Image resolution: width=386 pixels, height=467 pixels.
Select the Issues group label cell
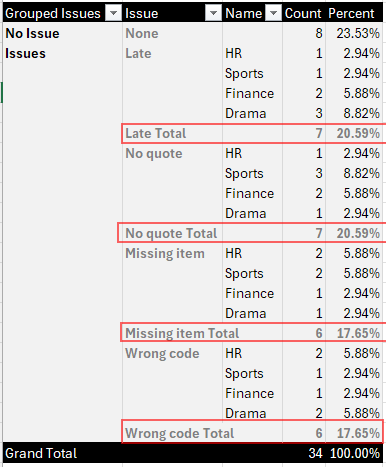[25, 53]
